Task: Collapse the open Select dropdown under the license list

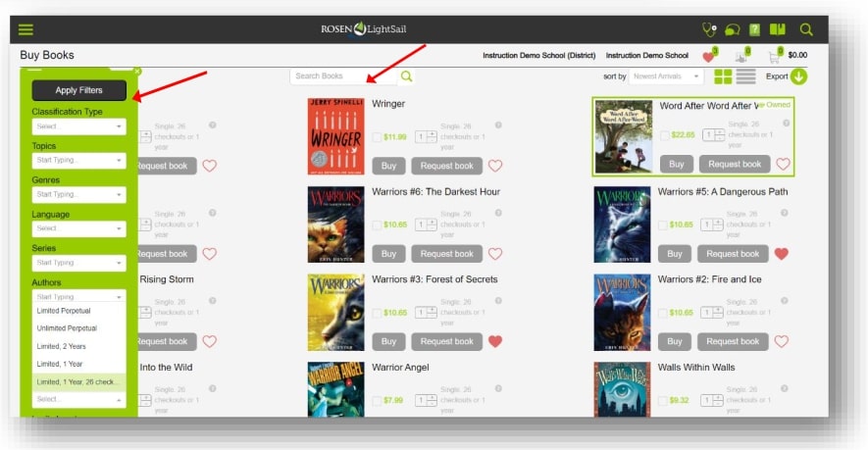Action: 78,399
